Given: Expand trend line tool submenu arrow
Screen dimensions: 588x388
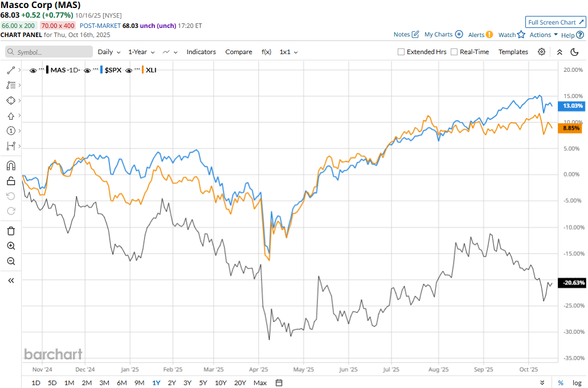Looking at the screenshot, I should pos(19,70).
